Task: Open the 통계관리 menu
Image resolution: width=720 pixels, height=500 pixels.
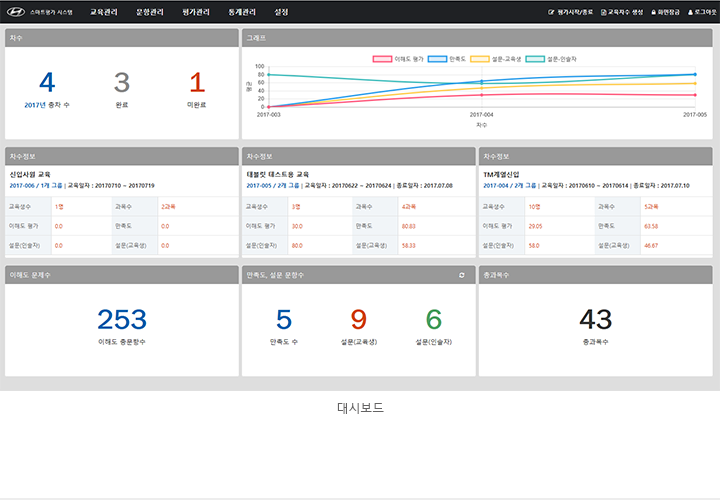Action: click(242, 12)
